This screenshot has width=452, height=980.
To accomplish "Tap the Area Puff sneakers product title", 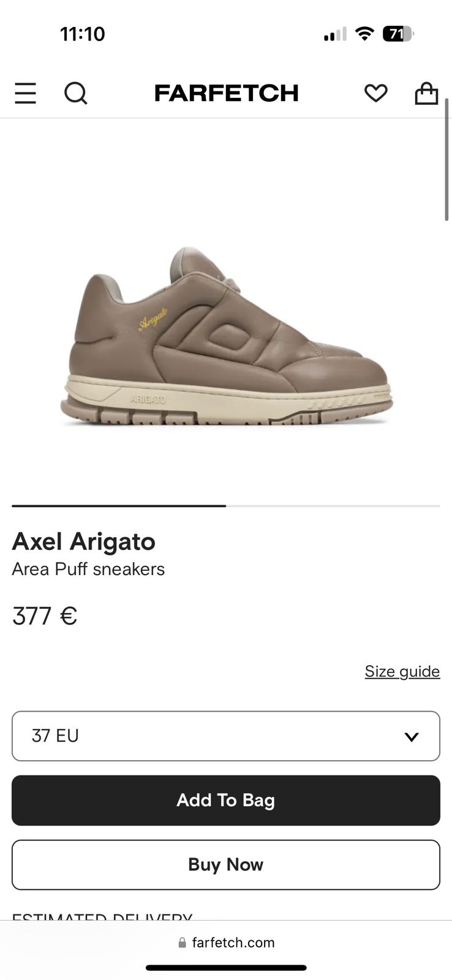I will click(x=88, y=569).
